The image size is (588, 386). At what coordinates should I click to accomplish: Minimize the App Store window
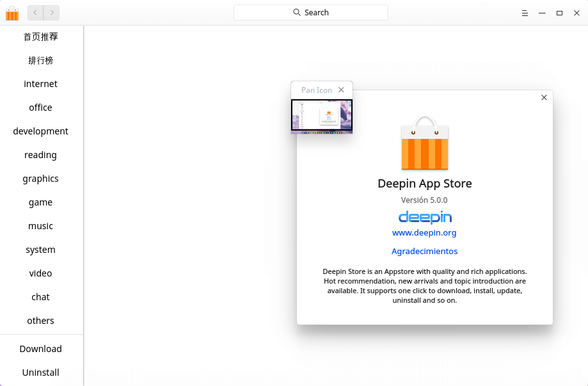[x=542, y=13]
